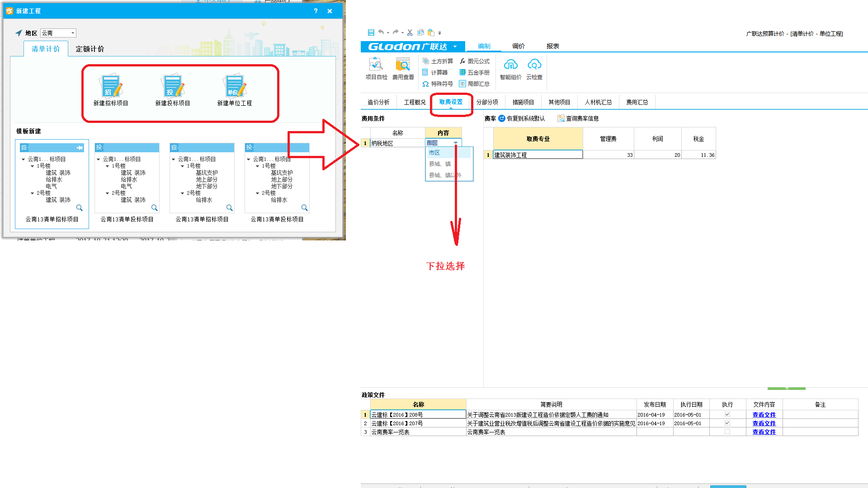Open the 地区 云南 region combo box
Viewport: 868px width, 488px height.
tap(58, 33)
